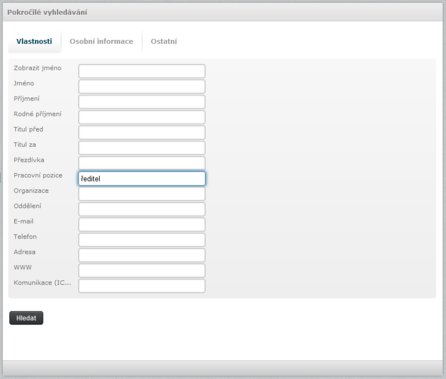Click into the Jméno text field
Screen dimensions: 446x379
coord(142,86)
